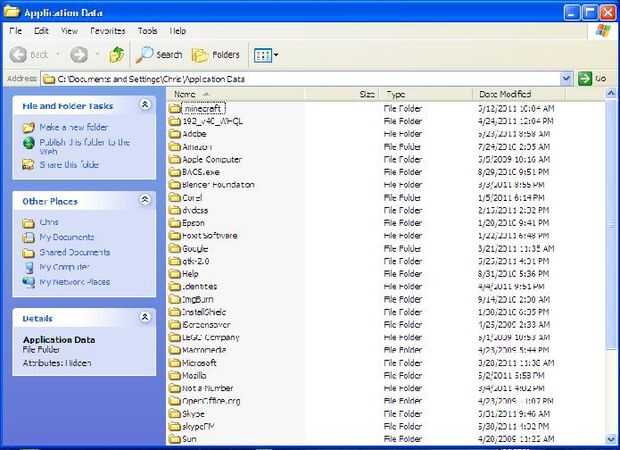
Task: Open the Views dropdown arrow
Action: [x=276, y=55]
